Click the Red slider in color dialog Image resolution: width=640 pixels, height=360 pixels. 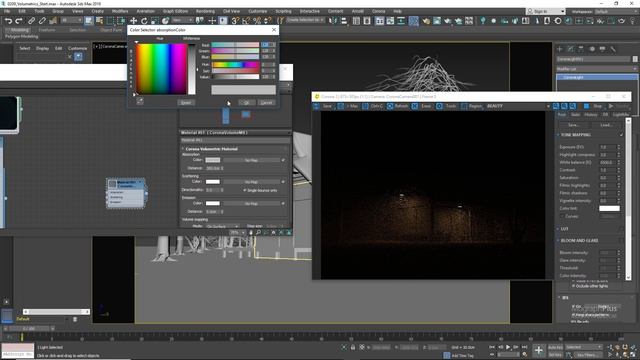click(235, 45)
